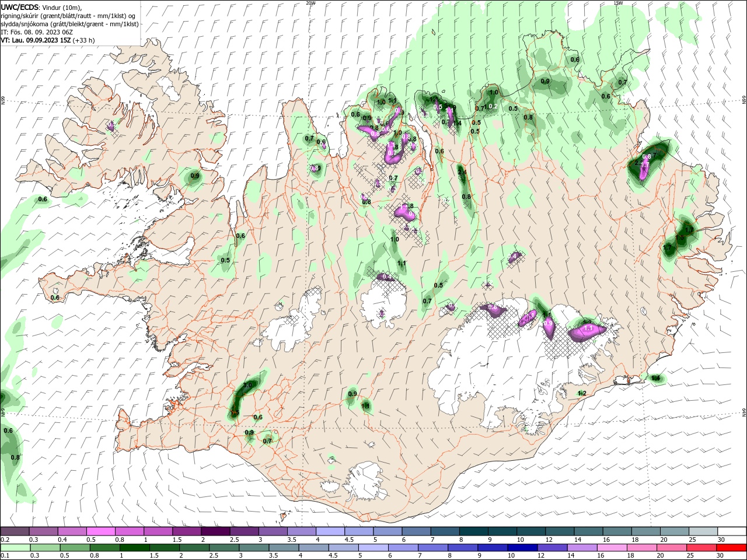
Task: Click the 'slydda/snjókoma' legend description line
Action: point(69,24)
